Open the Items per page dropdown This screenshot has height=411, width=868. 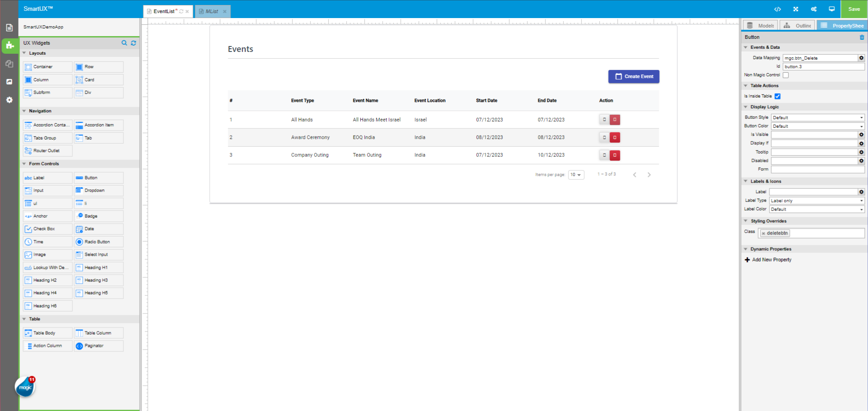click(x=576, y=175)
